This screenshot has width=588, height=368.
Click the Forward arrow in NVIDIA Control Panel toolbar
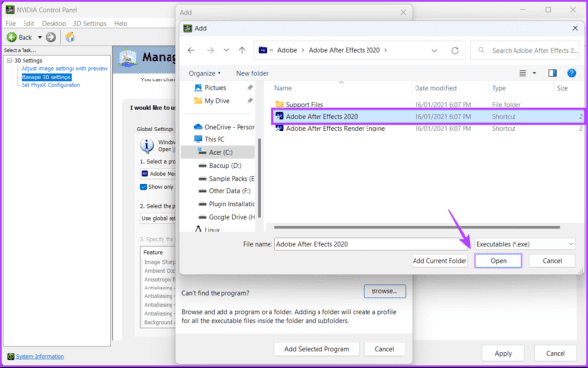click(x=51, y=37)
